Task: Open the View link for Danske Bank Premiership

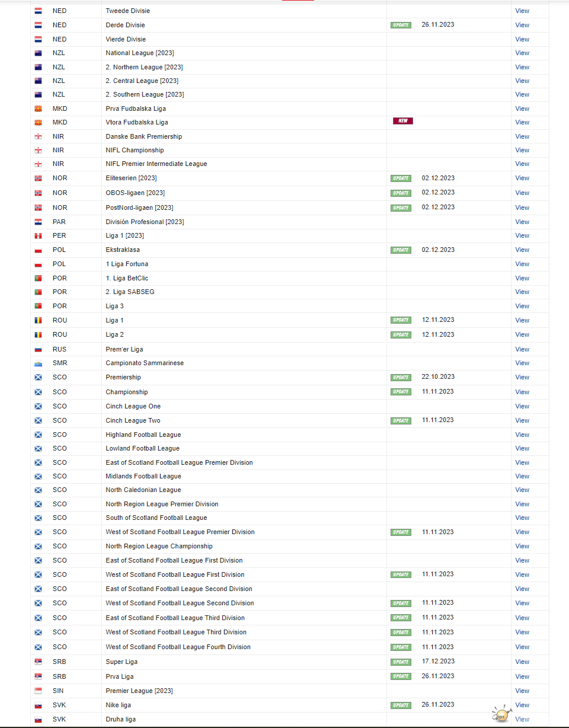Action: tap(522, 136)
